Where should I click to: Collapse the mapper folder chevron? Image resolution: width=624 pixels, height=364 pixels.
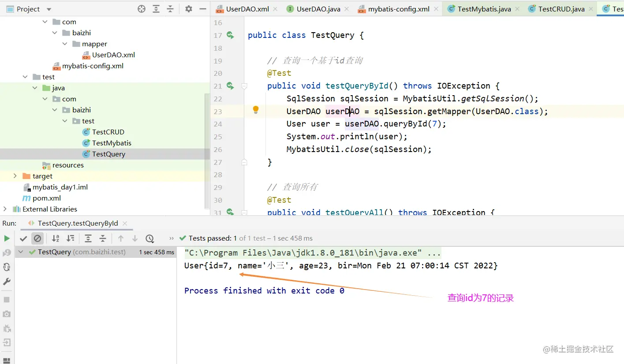pyautogui.click(x=65, y=44)
